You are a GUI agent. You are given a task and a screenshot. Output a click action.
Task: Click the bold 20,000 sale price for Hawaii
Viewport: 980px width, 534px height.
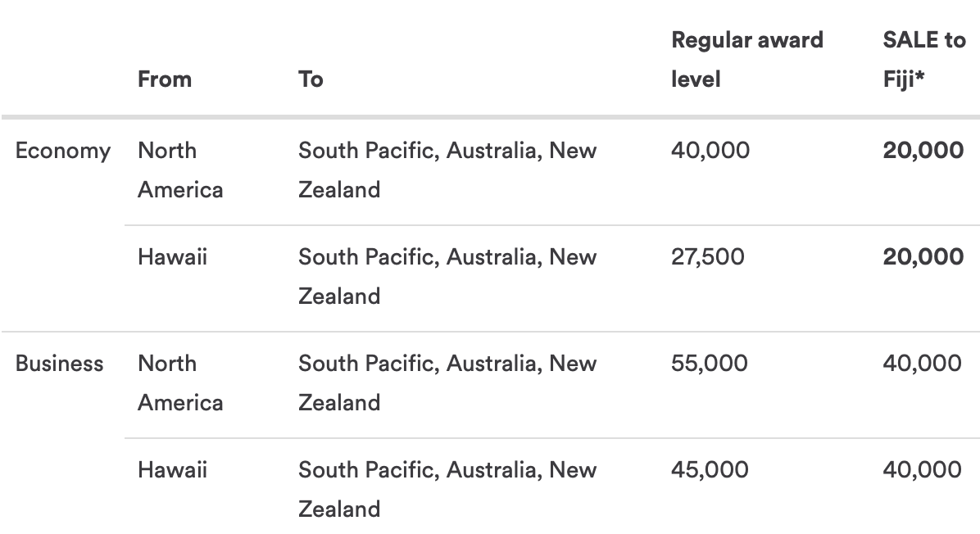[x=923, y=256]
